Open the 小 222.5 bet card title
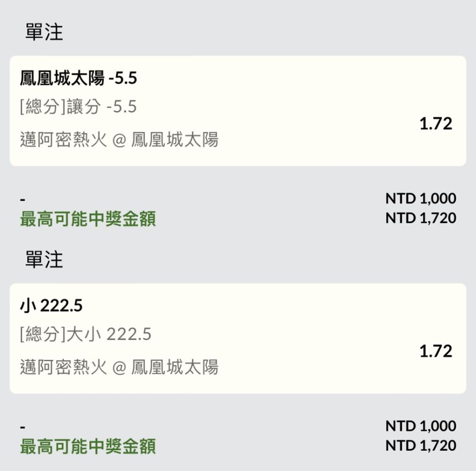Screen dimensions: 476x471 51,306
